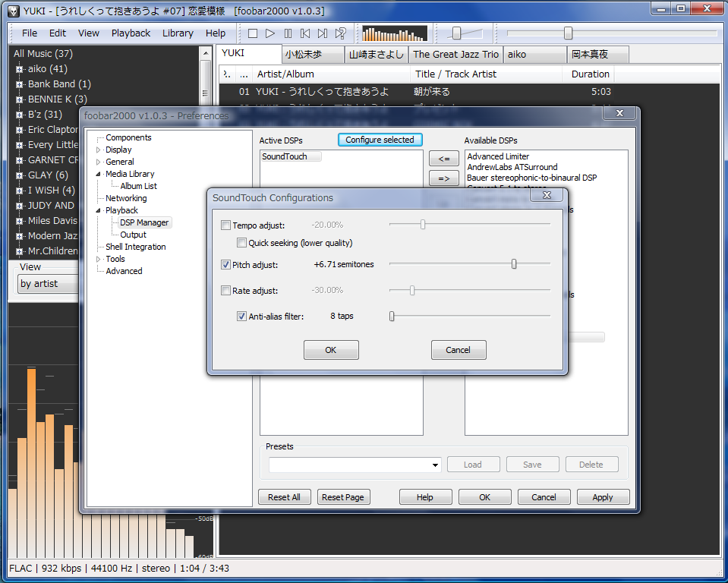Expand the I WiSH (4) node
This screenshot has height=583, width=728.
pos(19,191)
